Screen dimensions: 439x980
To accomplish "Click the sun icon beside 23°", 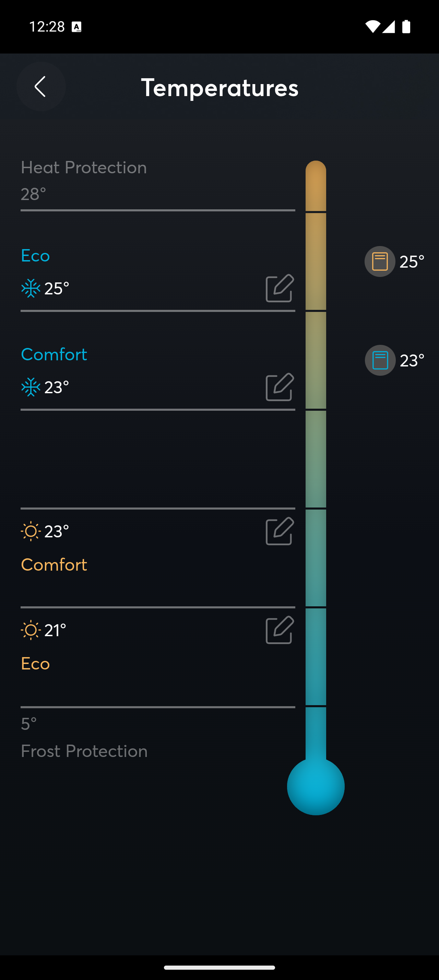I will coord(31,532).
